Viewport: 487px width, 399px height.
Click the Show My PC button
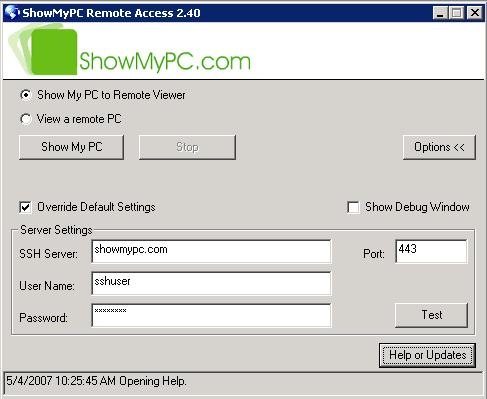(x=71, y=147)
